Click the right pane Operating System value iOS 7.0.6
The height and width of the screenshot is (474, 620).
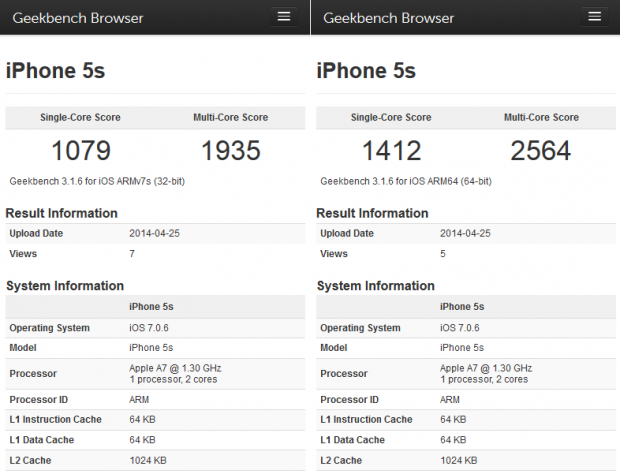(459, 328)
